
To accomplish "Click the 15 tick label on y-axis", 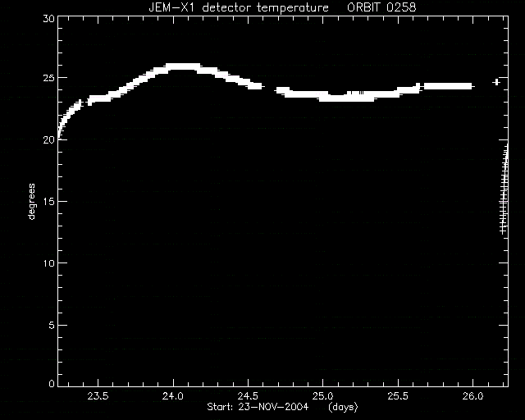I will pyautogui.click(x=48, y=202).
